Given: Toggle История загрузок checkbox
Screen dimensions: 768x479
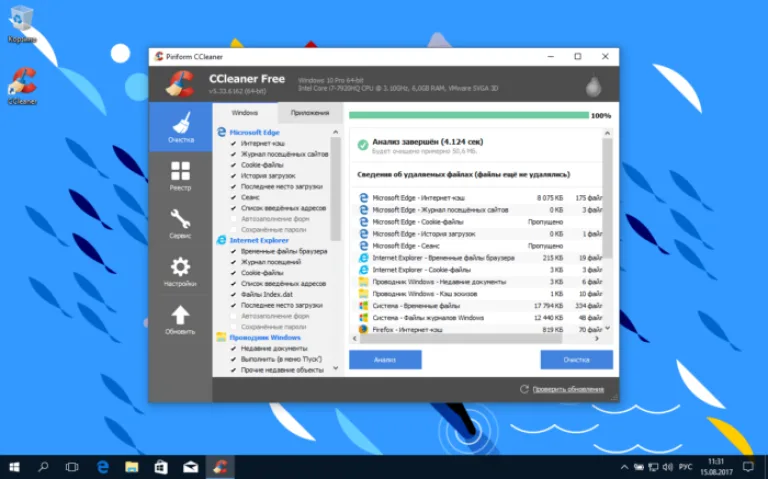Looking at the screenshot, I should [x=234, y=176].
